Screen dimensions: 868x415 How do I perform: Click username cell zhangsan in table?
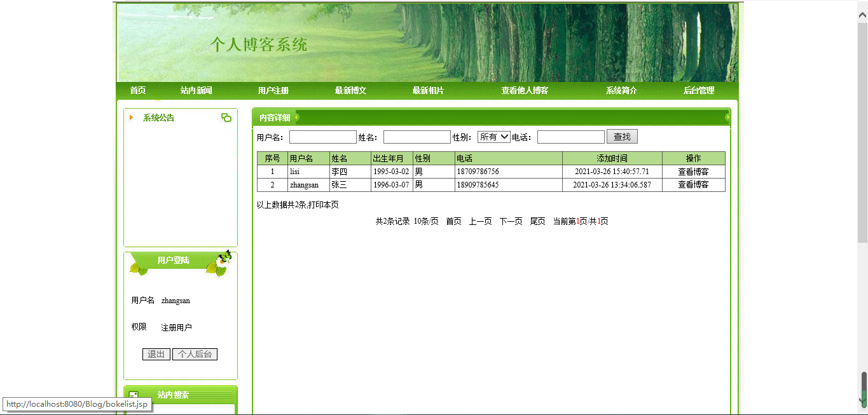click(304, 185)
